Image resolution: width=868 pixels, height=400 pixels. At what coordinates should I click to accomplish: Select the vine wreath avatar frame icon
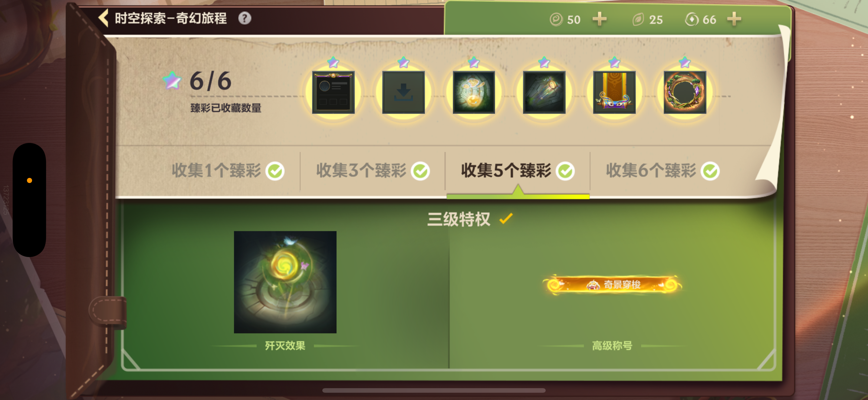685,92
